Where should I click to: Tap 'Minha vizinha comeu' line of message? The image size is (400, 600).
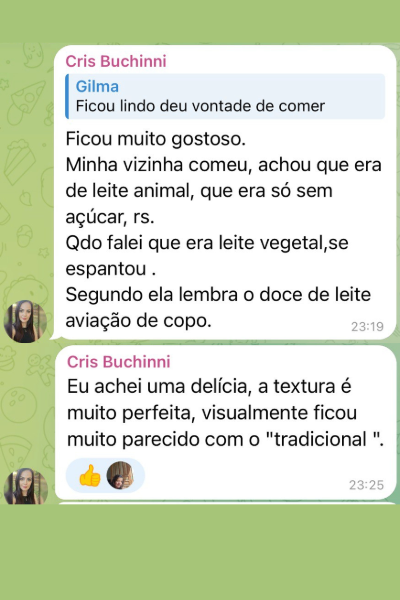(x=159, y=165)
